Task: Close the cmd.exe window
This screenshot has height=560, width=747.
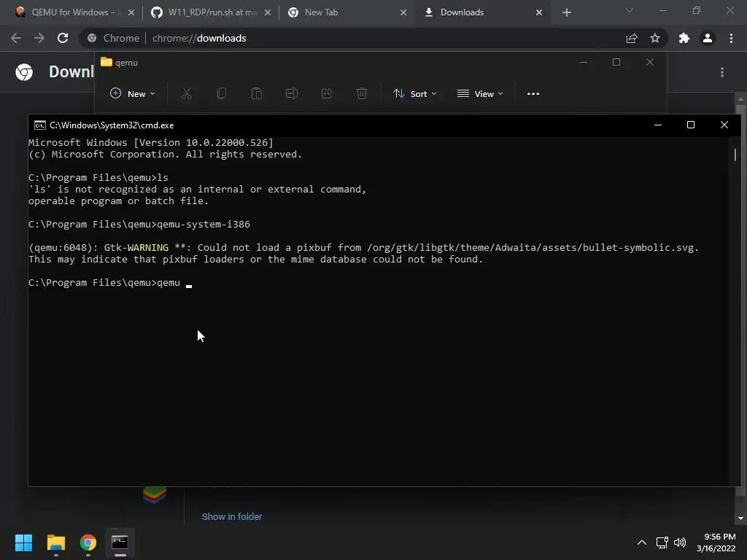Action: tap(724, 125)
